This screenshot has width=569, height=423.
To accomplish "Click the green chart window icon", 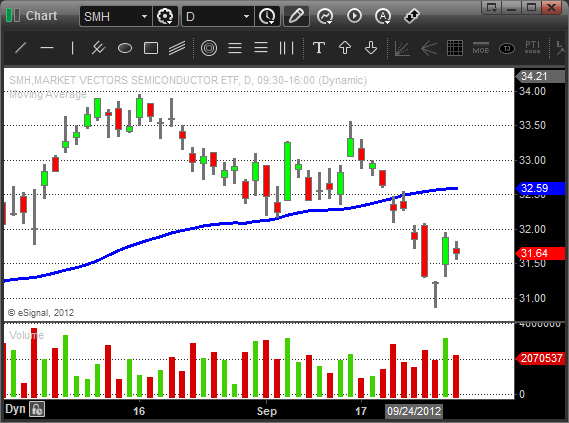I will [x=13, y=16].
